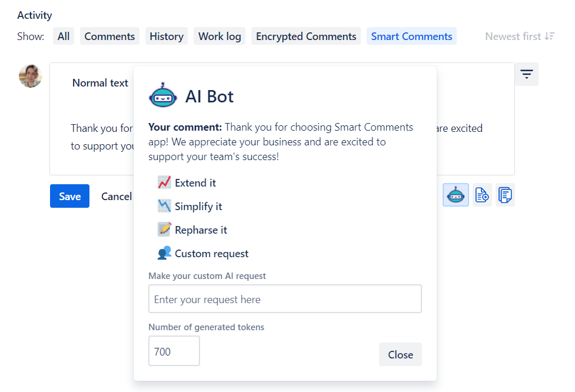575x392 pixels.
Task: Click the Extend it chart icon
Action: point(164,183)
